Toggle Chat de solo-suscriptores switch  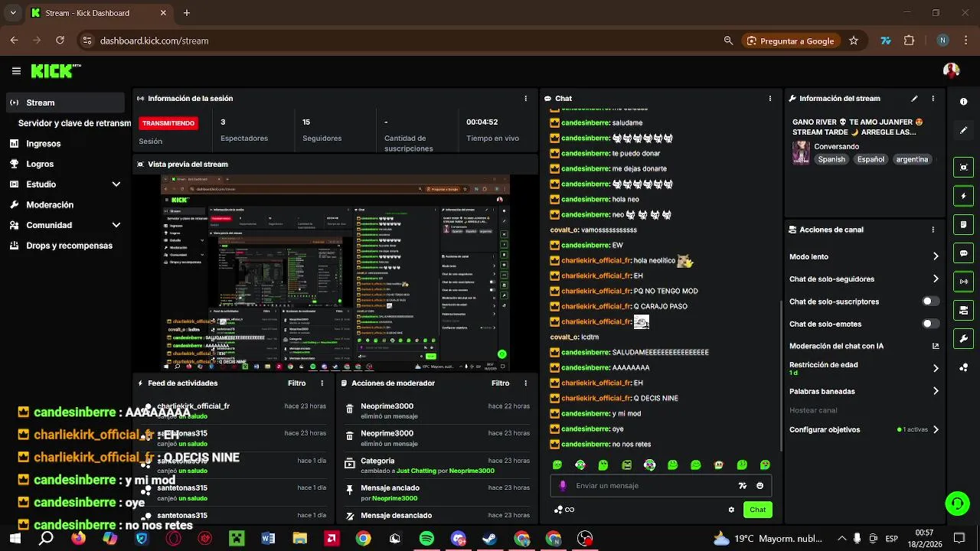pyautogui.click(x=930, y=302)
